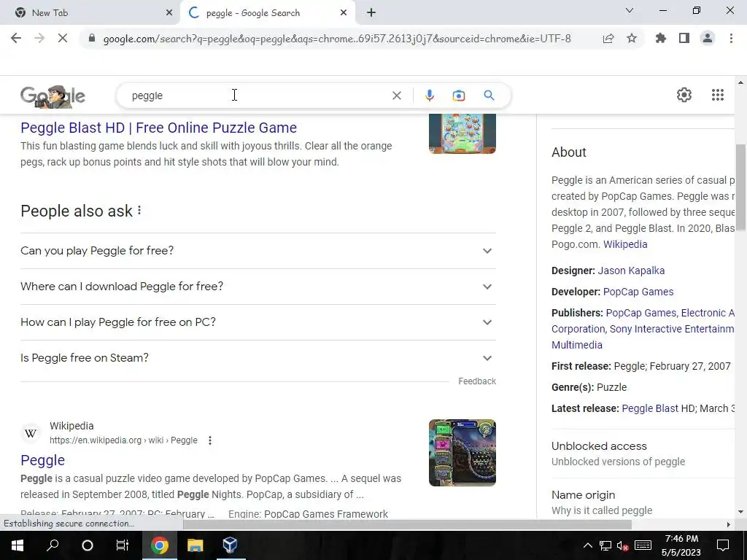The width and height of the screenshot is (747, 560).
Task: Open tab search dropdown chevron
Action: point(630,10)
